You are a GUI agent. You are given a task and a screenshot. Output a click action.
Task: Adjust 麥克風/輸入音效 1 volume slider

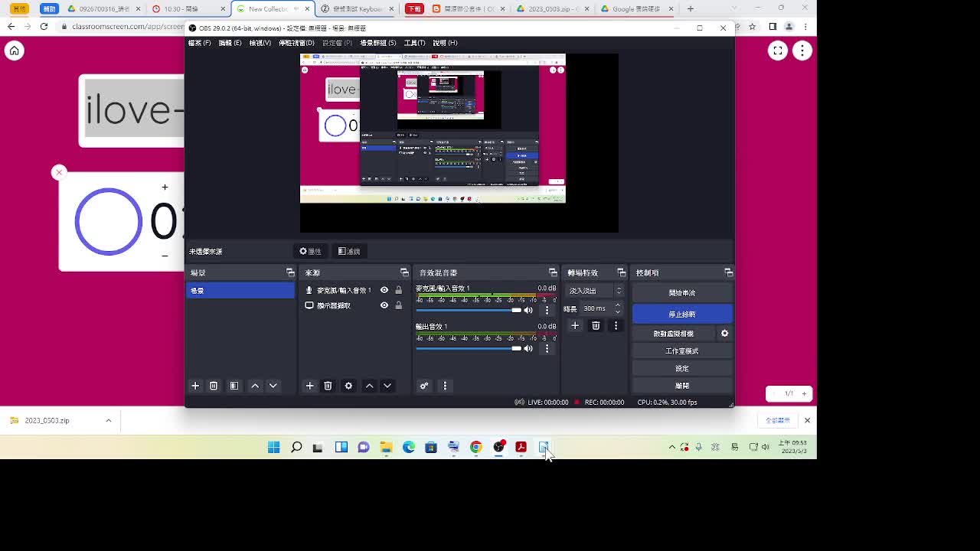[469, 310]
